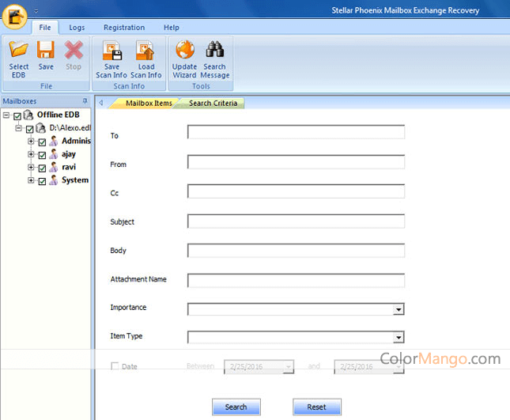510x420 pixels.
Task: Click the Save Scan Info icon
Action: point(111,51)
